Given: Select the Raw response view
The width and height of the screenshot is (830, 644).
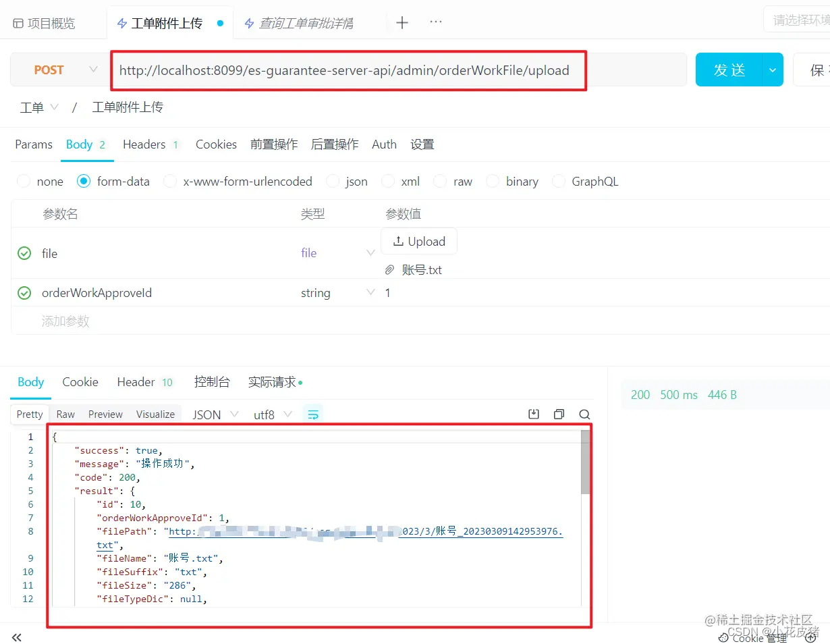Looking at the screenshot, I should [x=65, y=414].
